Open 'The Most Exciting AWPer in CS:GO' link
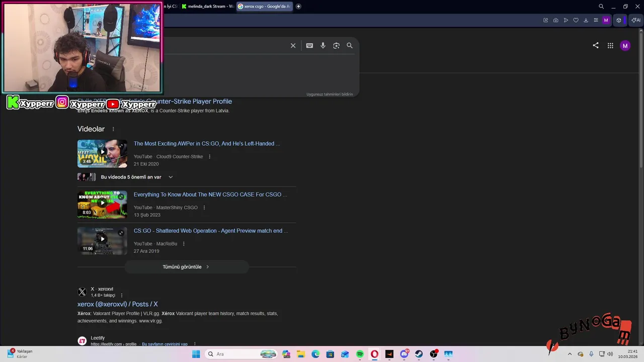 click(207, 144)
